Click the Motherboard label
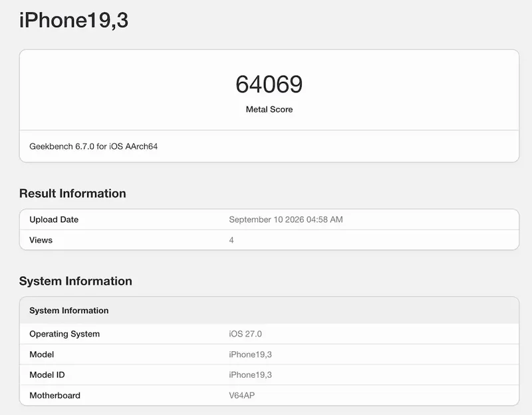Image resolution: width=532 pixels, height=415 pixels. [x=55, y=395]
